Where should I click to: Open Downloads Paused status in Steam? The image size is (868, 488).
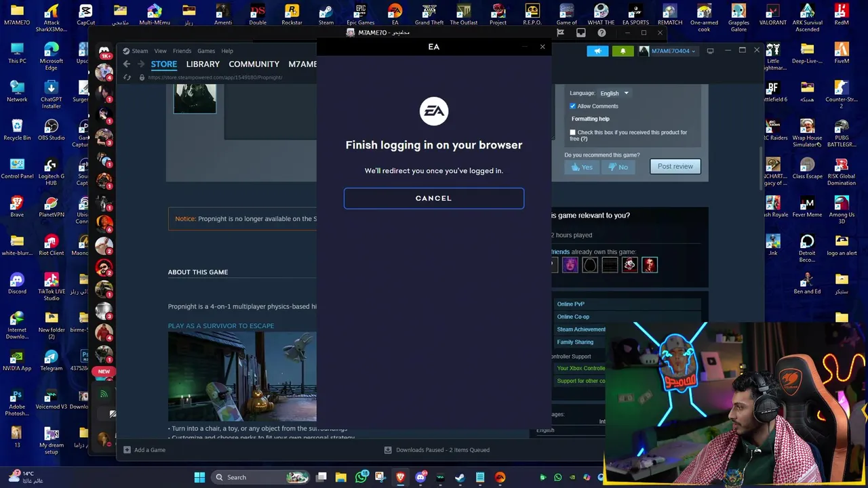point(437,450)
